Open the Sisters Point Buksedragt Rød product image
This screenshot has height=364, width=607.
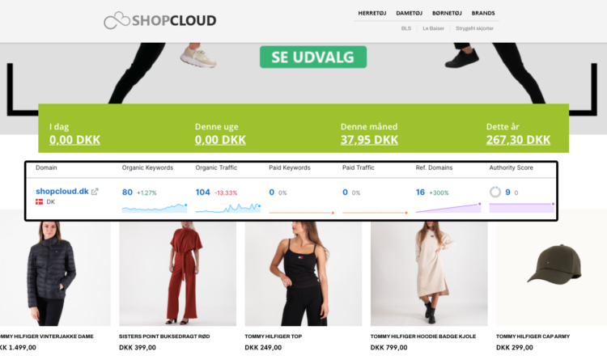178,273
